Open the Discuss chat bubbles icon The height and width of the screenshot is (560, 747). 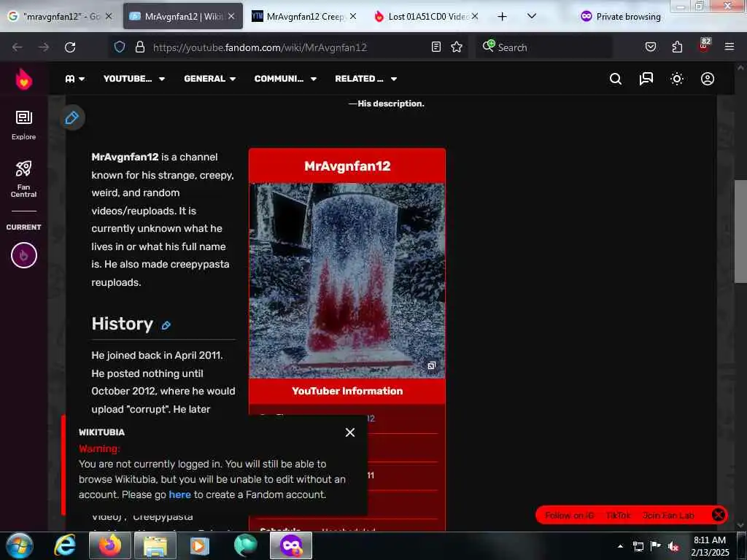click(646, 79)
